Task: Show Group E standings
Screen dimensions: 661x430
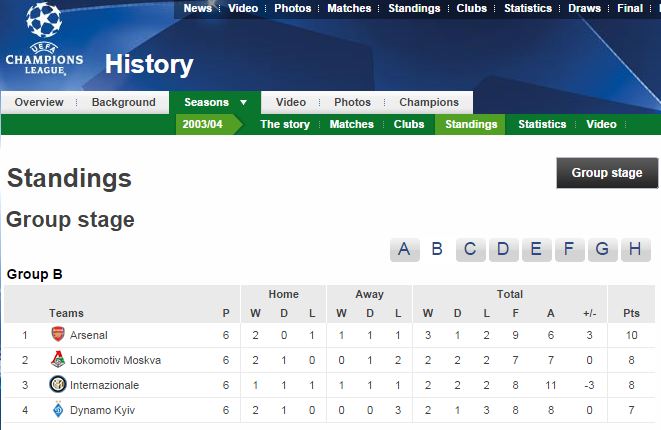Action: point(536,250)
